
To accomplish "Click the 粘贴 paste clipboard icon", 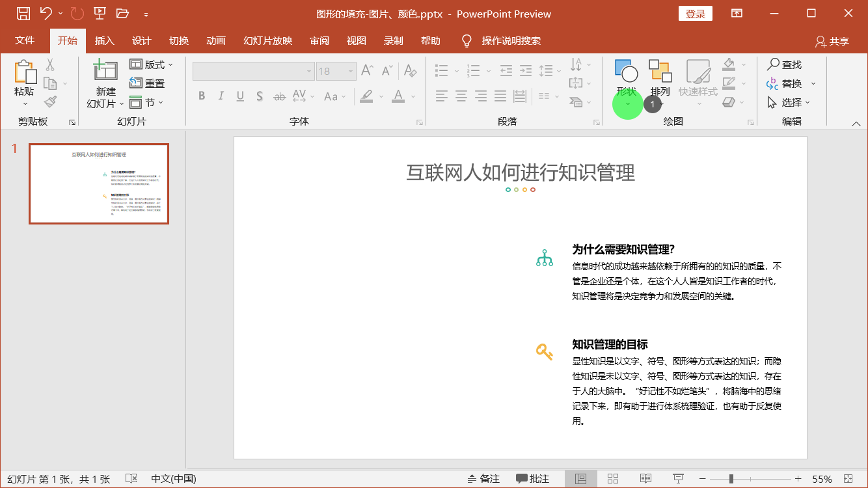I will point(25,72).
